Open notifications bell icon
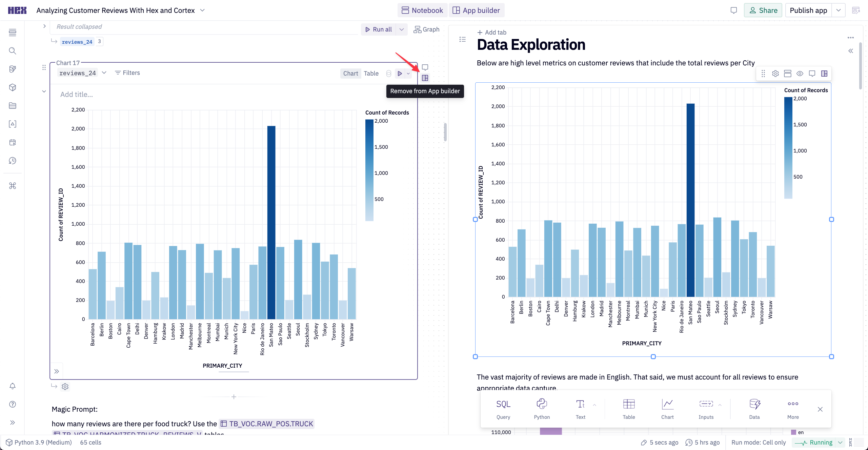This screenshot has height=450, width=868. pos(13,386)
